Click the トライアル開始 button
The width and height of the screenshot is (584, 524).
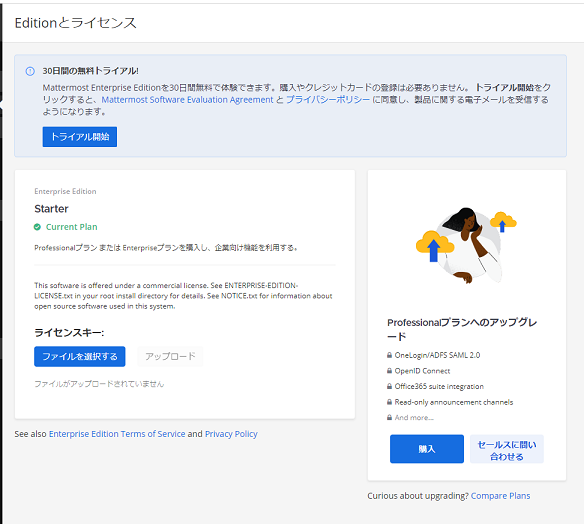point(80,137)
